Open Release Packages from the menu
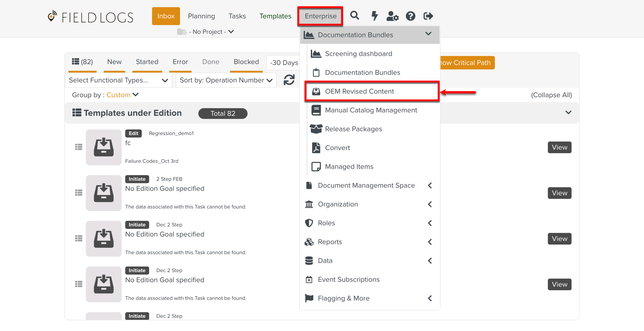Image resolution: width=644 pixels, height=331 pixels. click(x=353, y=129)
